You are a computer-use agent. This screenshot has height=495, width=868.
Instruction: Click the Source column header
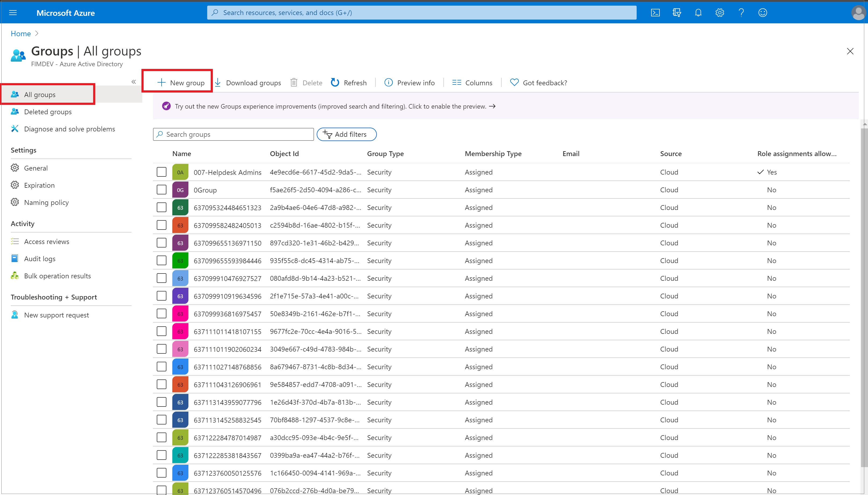[671, 154]
